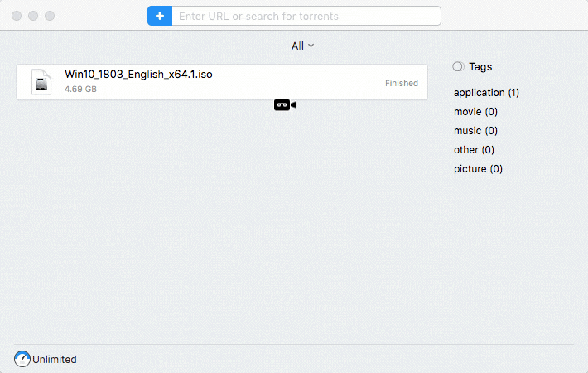Toggle the Tags radio circle
The width and height of the screenshot is (588, 373).
[x=458, y=67]
